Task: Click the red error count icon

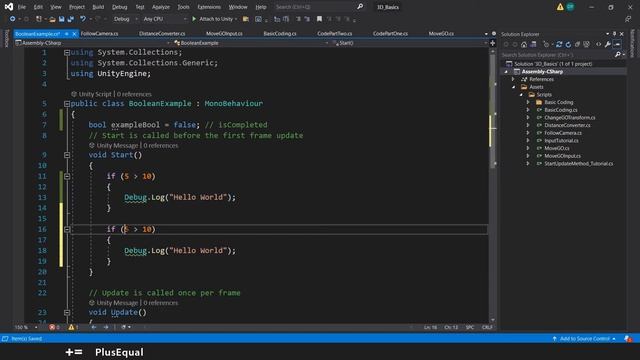Action: [52, 327]
